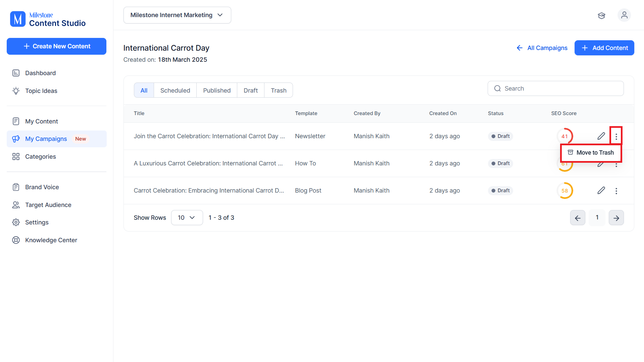Click the Status column header
Screen dimensions: 644x362
pyautogui.click(x=496, y=113)
